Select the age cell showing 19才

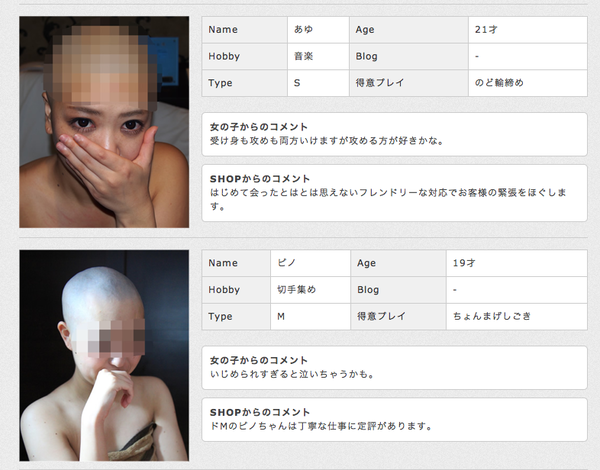tap(463, 263)
